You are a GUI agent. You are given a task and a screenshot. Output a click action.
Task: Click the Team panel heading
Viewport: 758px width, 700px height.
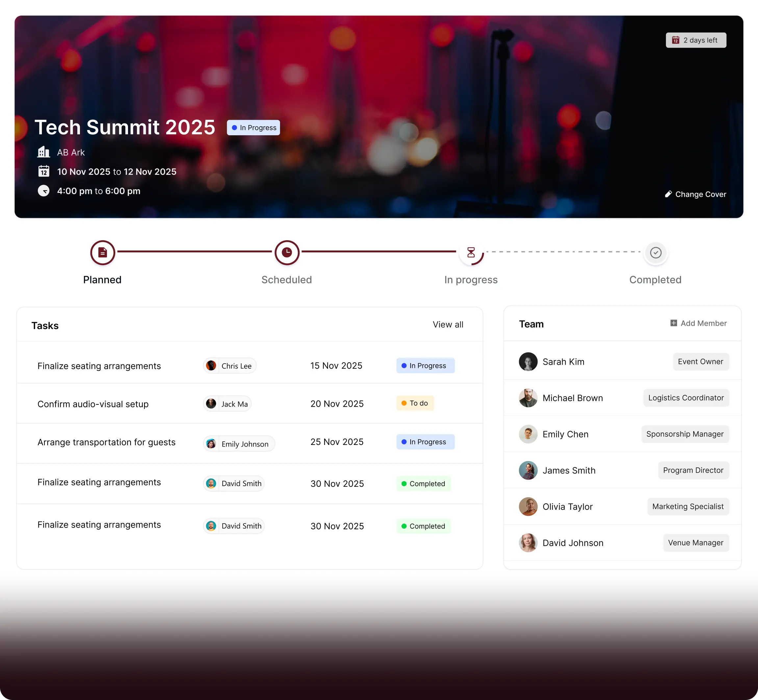click(x=531, y=324)
